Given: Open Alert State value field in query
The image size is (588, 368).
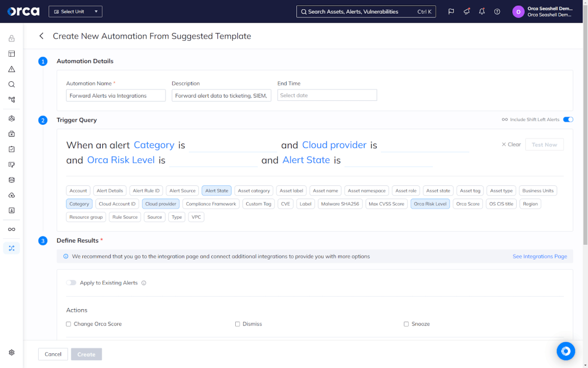Looking at the screenshot, I should [389, 160].
